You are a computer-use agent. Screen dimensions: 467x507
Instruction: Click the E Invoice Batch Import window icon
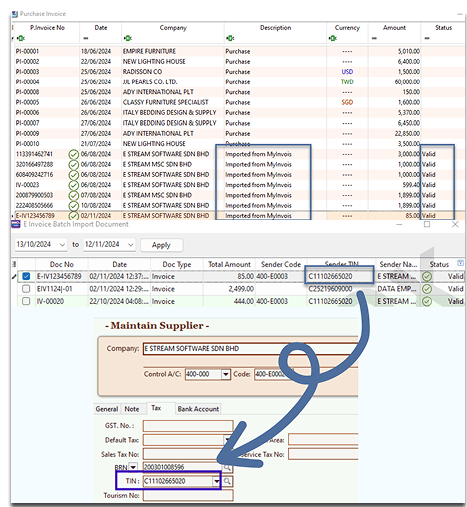[16, 224]
